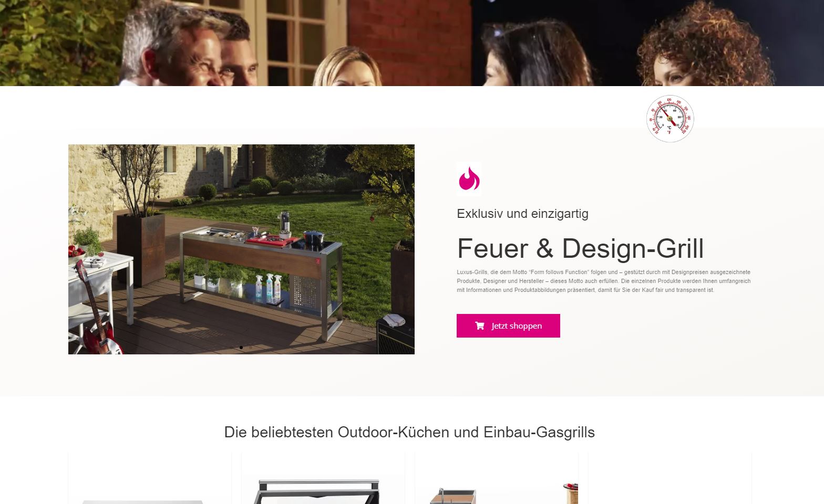
Task: Click the pink flame icon
Action: [x=469, y=178]
